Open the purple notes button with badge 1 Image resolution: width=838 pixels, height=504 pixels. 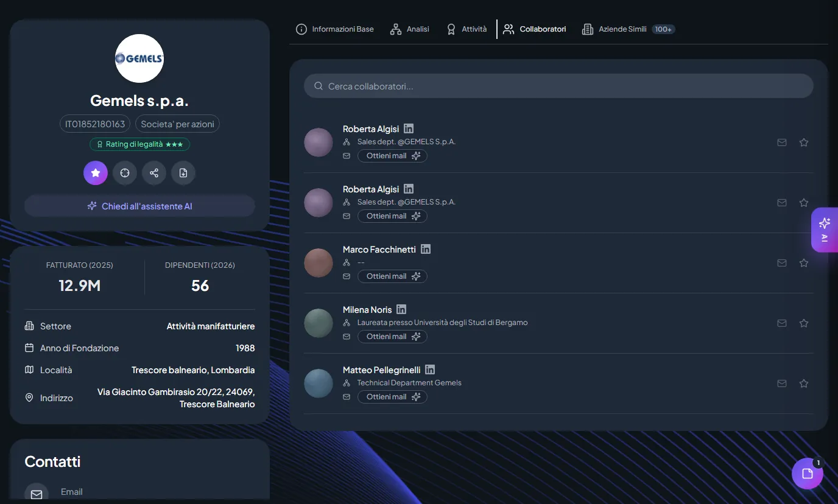pos(808,474)
